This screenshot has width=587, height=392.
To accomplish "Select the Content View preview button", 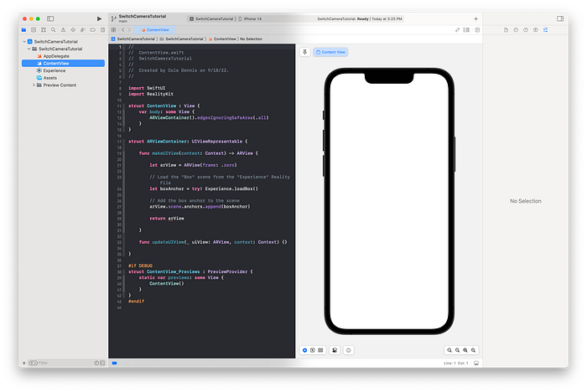I will (330, 52).
